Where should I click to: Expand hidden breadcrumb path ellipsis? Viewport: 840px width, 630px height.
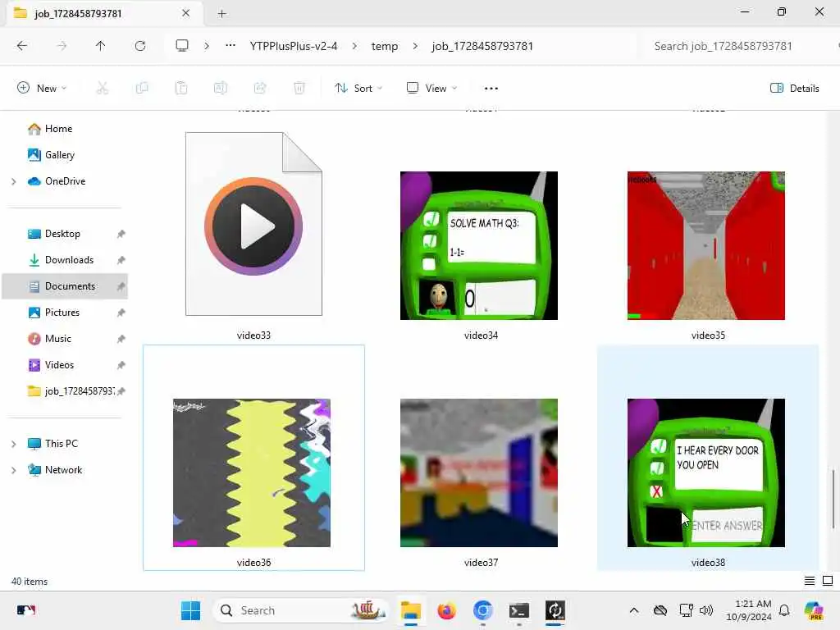(x=231, y=46)
